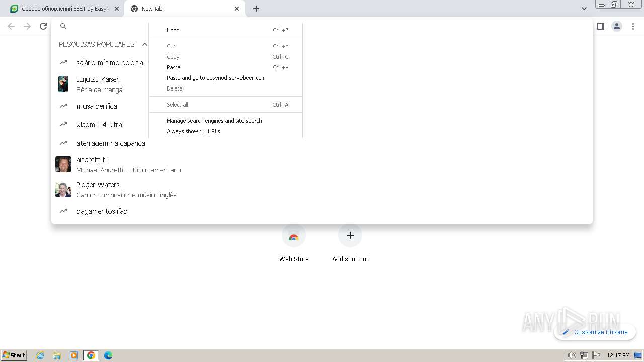Screen dimensions: 644x362
Task: Click the Chrome icon in the taskbar
Action: pyautogui.click(x=91, y=355)
